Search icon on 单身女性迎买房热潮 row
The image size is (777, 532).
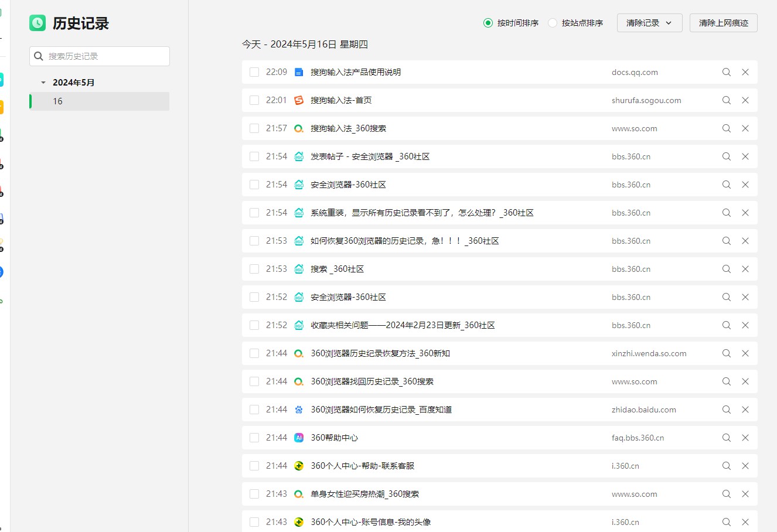tap(727, 494)
